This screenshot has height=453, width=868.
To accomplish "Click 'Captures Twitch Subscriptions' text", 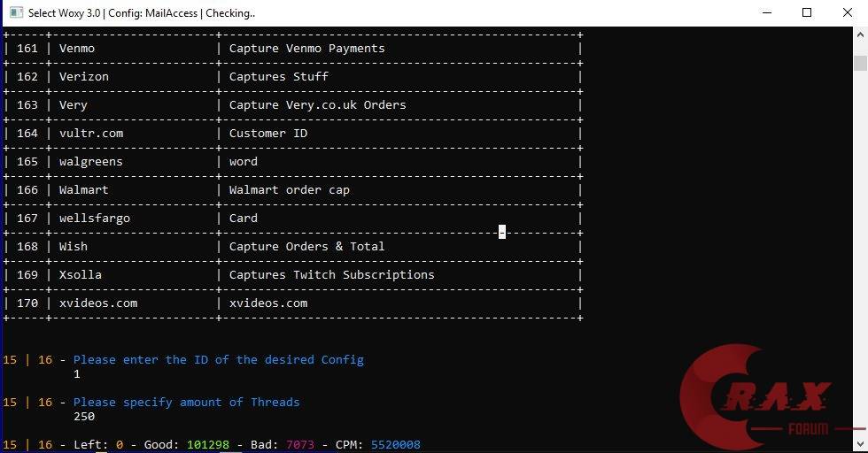I will click(331, 275).
